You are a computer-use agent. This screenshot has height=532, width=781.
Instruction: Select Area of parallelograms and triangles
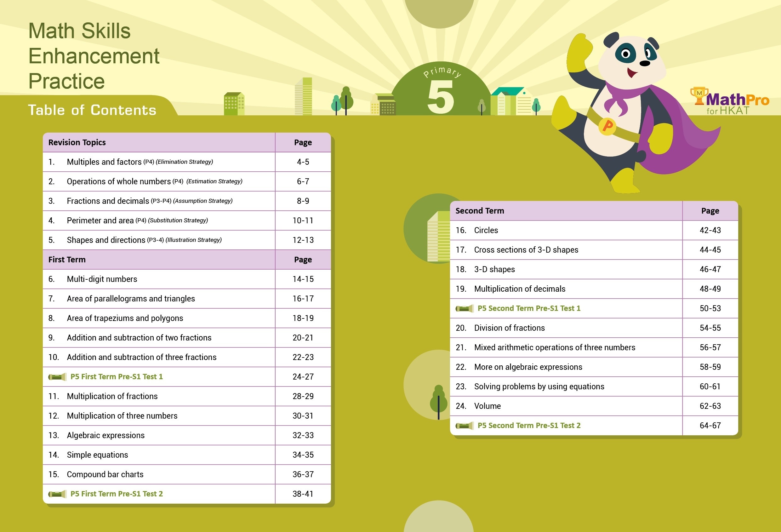[131, 298]
